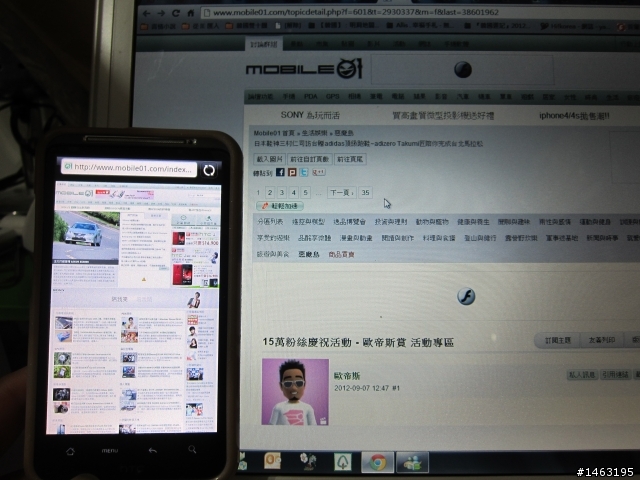Open the 惡魔島 breadcrumb link
The width and height of the screenshot is (640, 480).
[344, 133]
